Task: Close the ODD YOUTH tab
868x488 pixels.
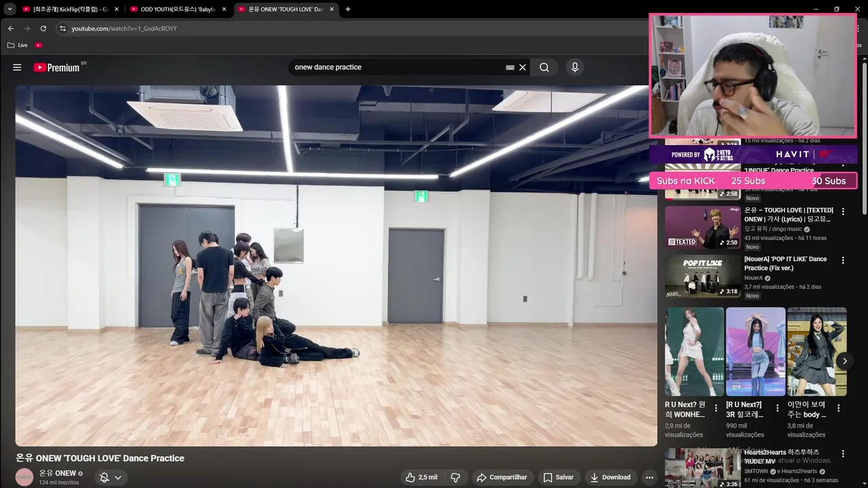Action: click(x=224, y=9)
